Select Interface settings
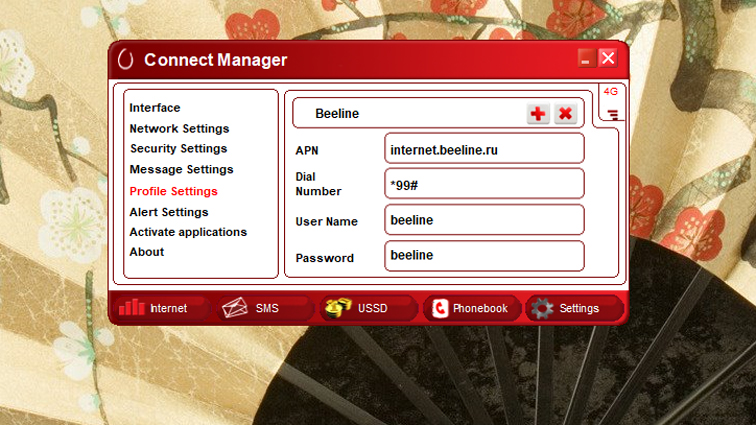 pos(155,108)
